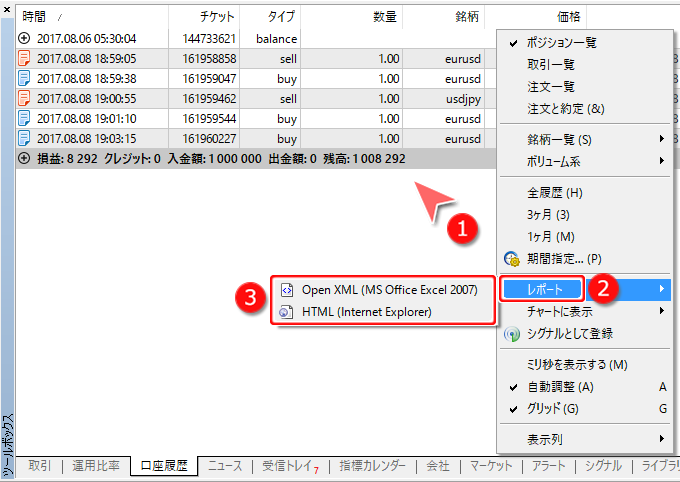Click the red sell icon for ticket 161958858
Viewport: 680px width, 482px height.
click(24, 59)
